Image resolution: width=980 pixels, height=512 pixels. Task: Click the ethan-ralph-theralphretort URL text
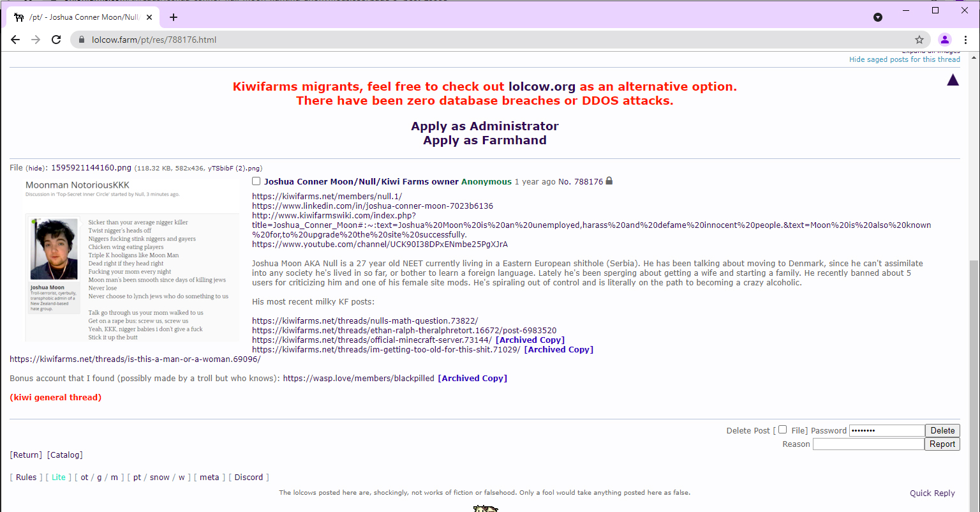tap(405, 331)
